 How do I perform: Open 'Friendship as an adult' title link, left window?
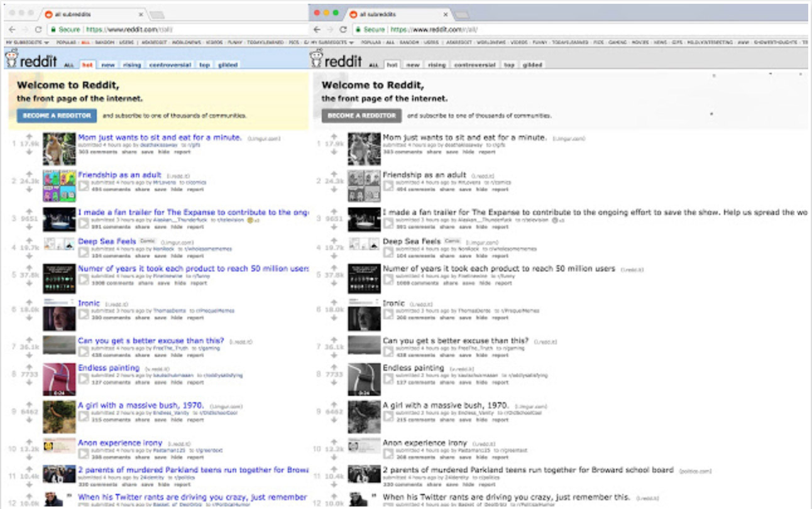tap(119, 175)
